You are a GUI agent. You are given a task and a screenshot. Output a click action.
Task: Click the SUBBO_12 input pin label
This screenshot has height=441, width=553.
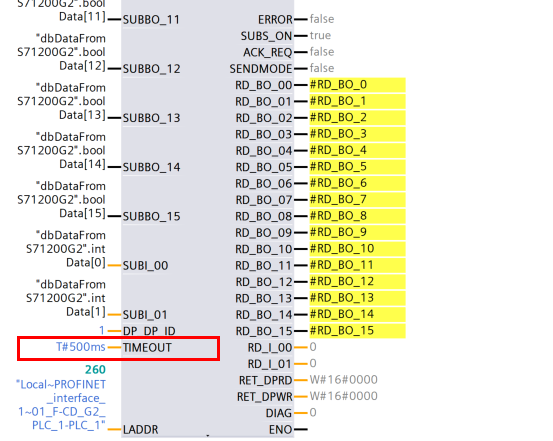point(151,69)
